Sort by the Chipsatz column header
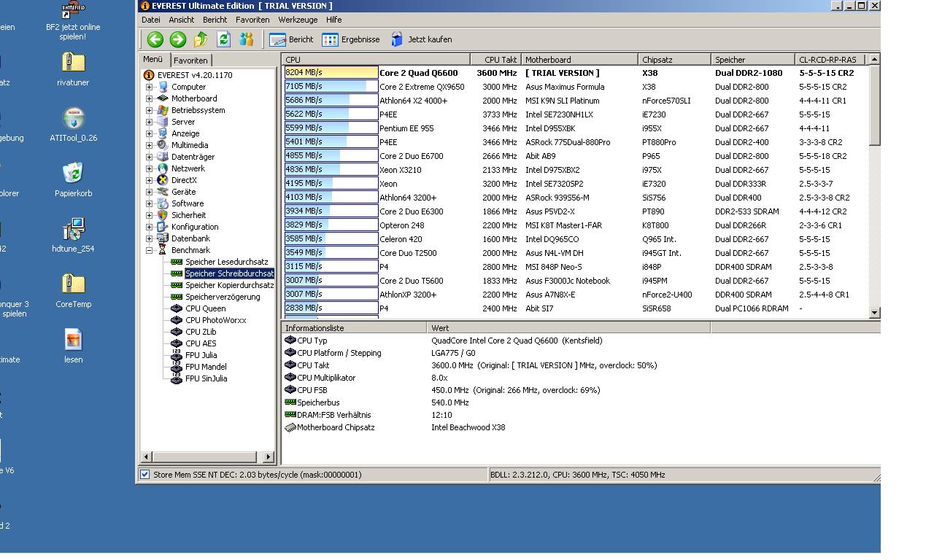The height and width of the screenshot is (560, 934). click(x=674, y=60)
